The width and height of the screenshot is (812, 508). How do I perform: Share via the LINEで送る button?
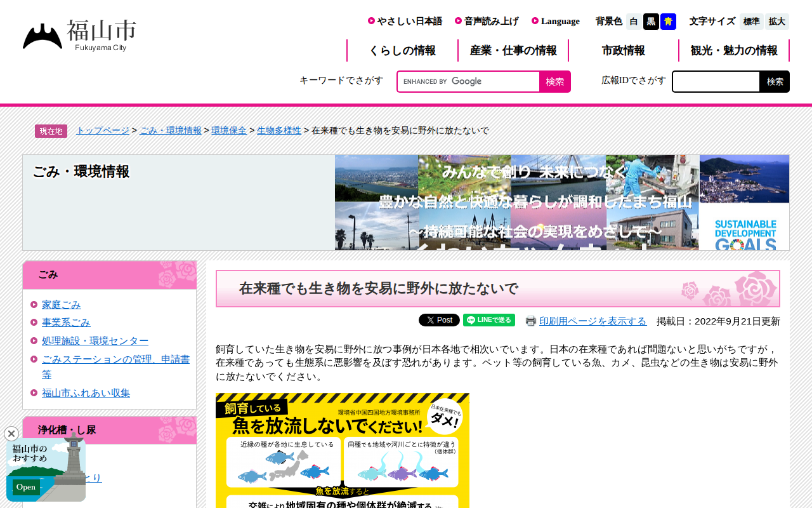[489, 320]
